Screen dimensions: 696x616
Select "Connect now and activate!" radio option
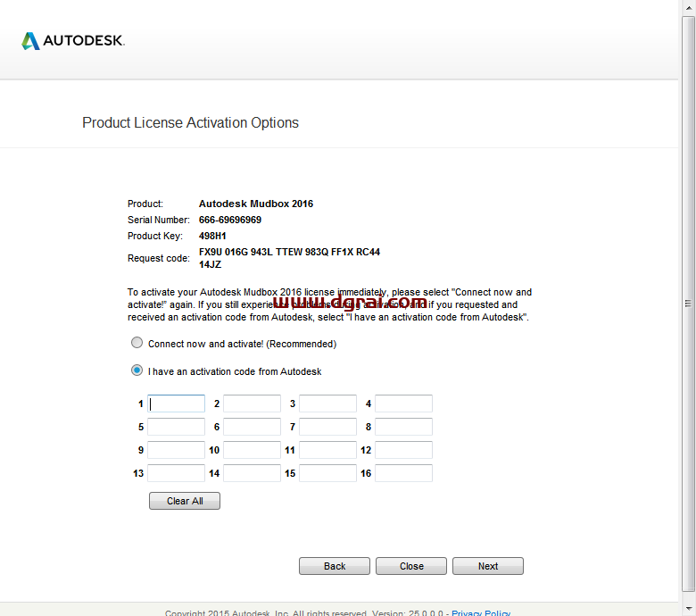[137, 343]
